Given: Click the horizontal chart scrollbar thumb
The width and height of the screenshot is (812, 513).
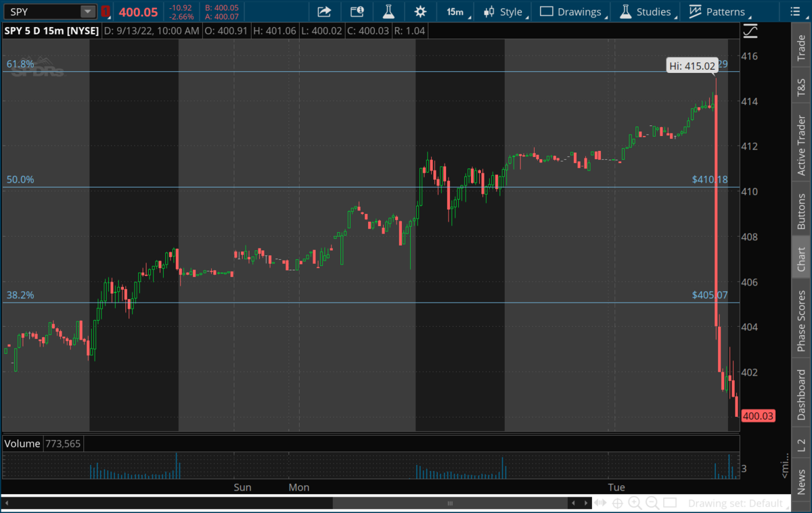Looking at the screenshot, I should [450, 504].
